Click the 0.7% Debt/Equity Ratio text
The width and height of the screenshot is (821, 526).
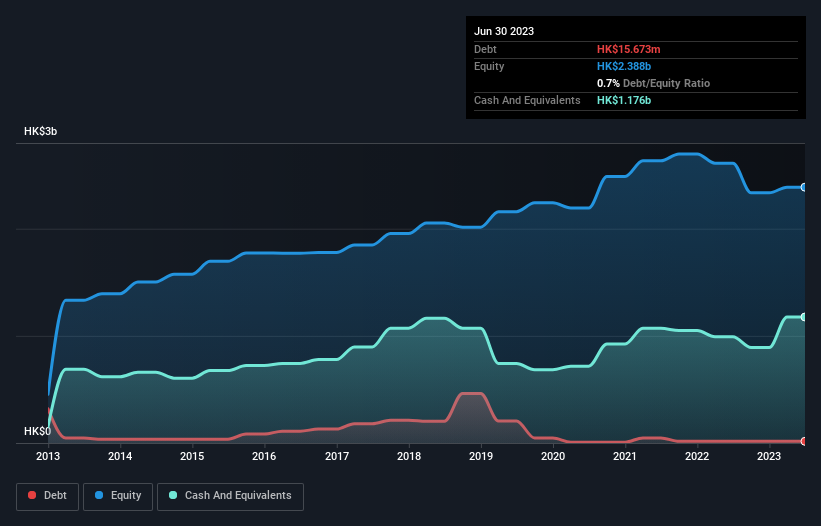point(653,83)
